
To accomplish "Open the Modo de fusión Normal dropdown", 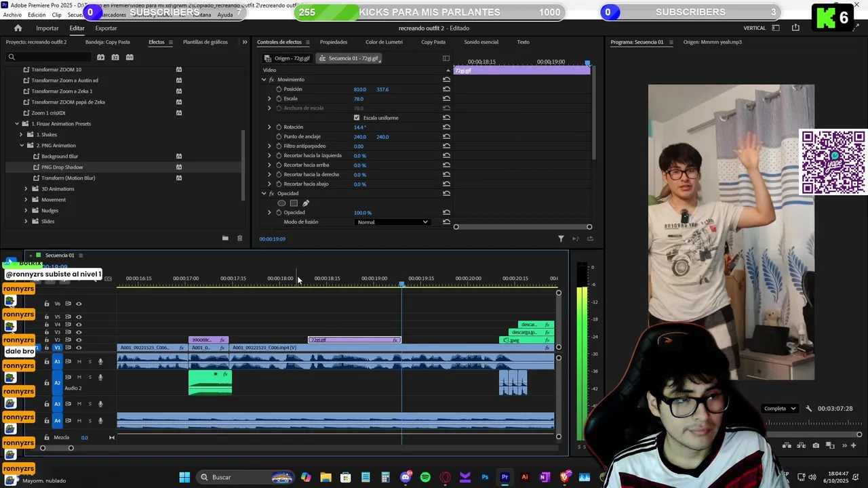I will click(392, 222).
